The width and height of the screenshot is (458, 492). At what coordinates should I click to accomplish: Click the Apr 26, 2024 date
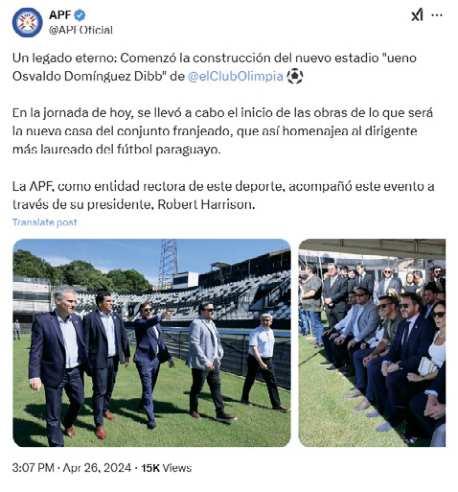tap(97, 468)
